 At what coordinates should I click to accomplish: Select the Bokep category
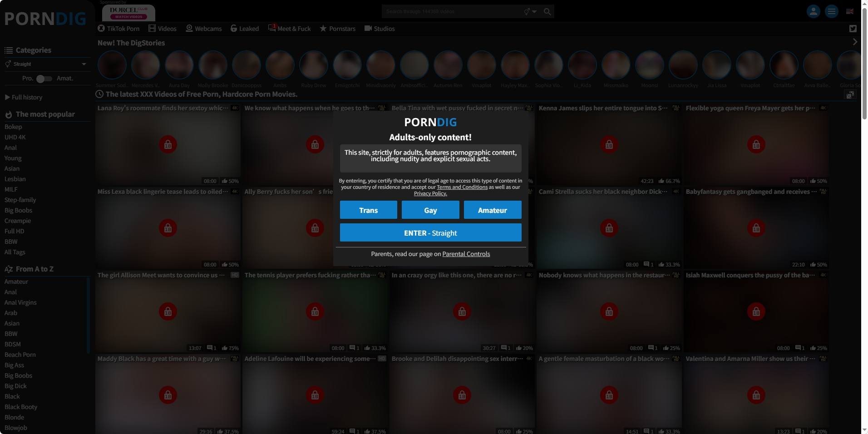(13, 127)
